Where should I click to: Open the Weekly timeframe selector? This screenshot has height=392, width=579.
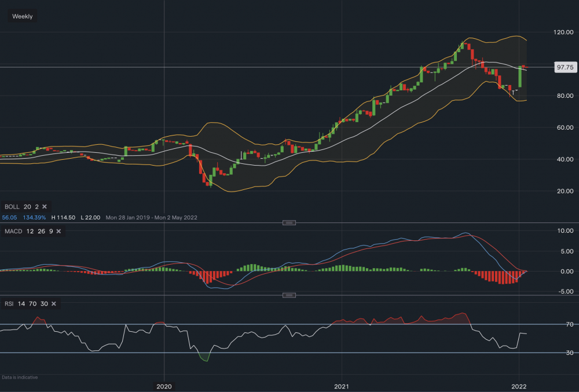tap(21, 16)
